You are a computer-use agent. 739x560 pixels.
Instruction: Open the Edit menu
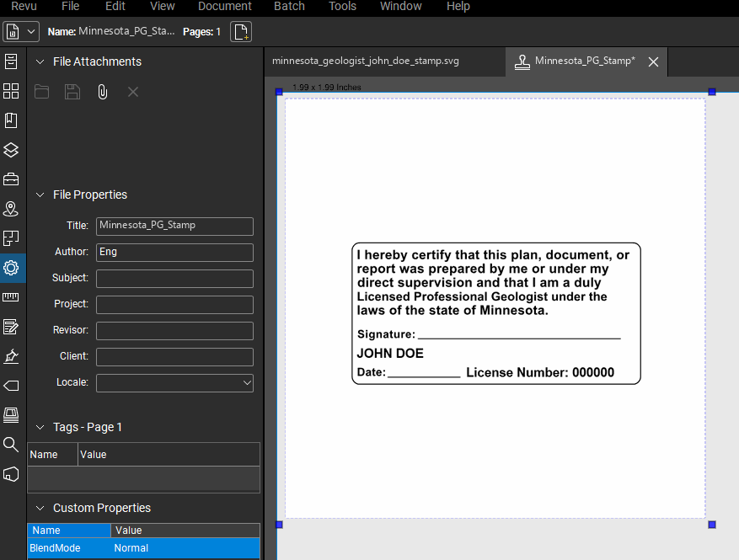coord(115,6)
